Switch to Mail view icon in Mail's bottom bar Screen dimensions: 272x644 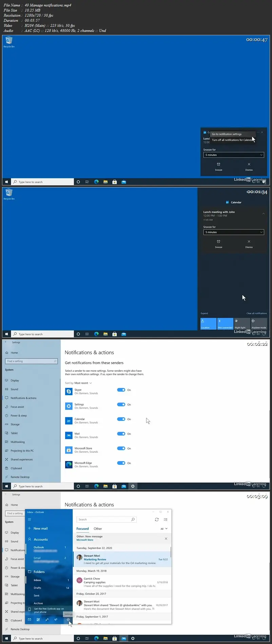click(30, 620)
